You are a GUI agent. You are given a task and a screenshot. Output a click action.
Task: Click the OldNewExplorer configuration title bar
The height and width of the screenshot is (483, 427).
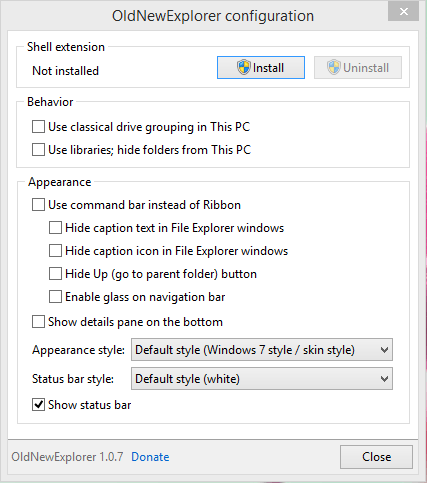coord(213,16)
